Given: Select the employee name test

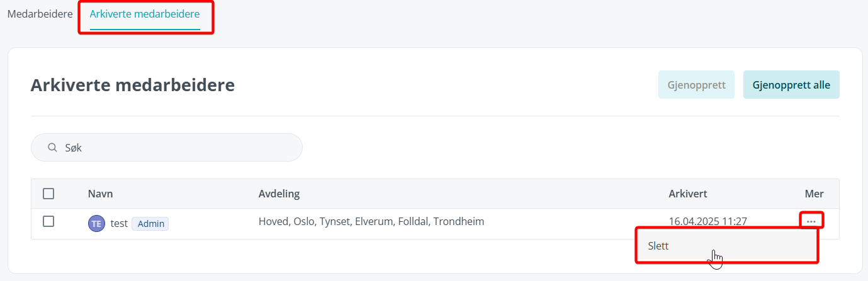Looking at the screenshot, I should tap(119, 223).
